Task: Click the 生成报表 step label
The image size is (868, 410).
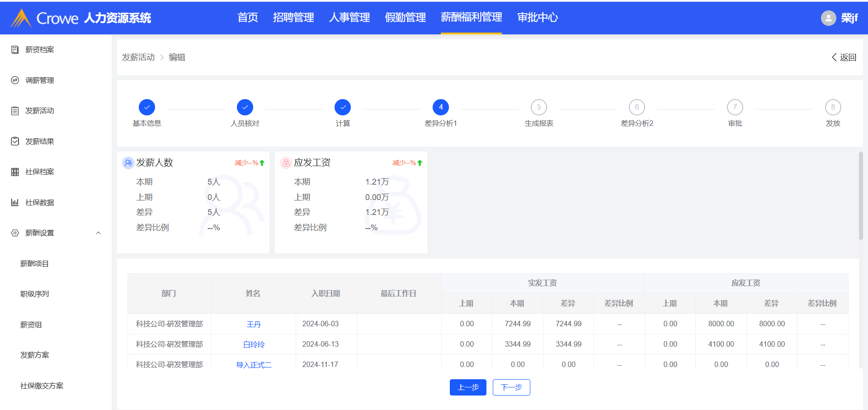Action: 539,124
